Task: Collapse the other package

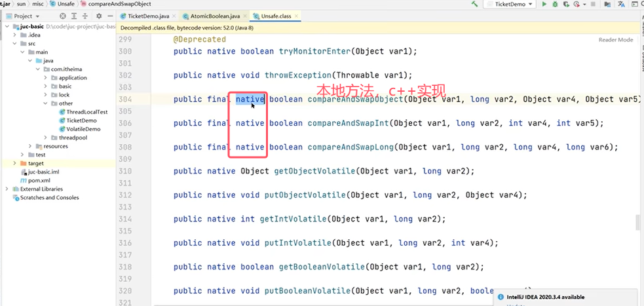Action: pyautogui.click(x=45, y=104)
